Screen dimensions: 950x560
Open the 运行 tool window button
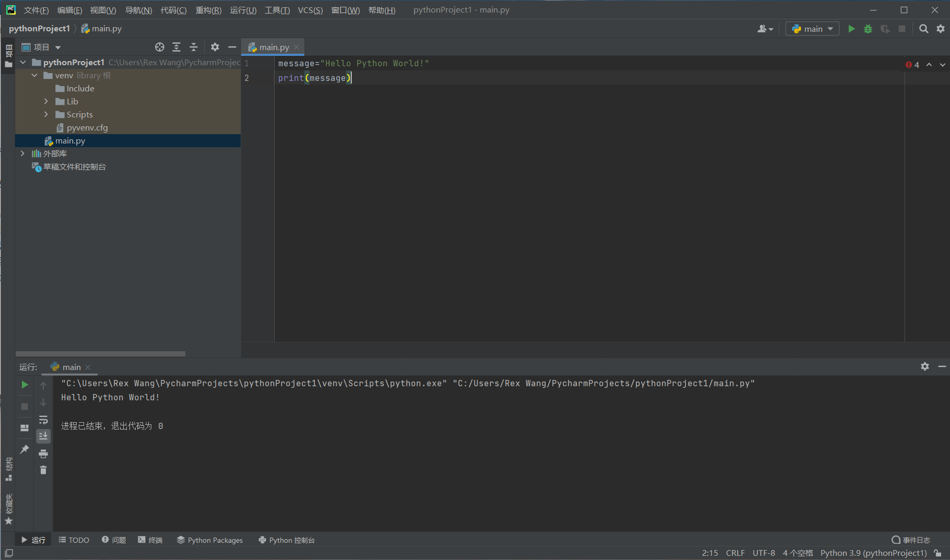click(33, 540)
